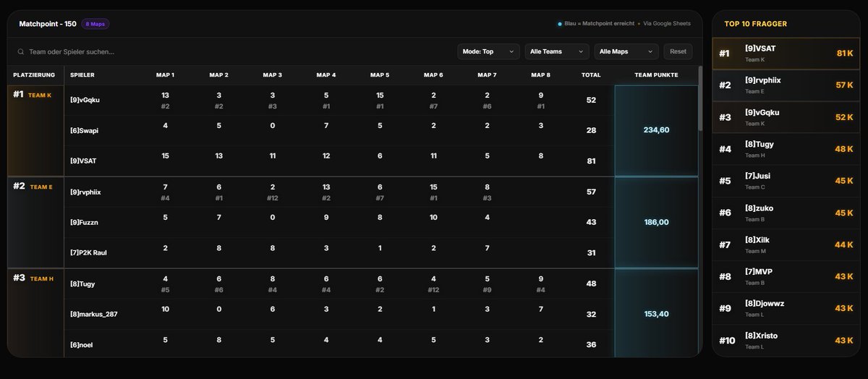
Task: Select fragger #1 [9]VSAT card
Action: 788,53
